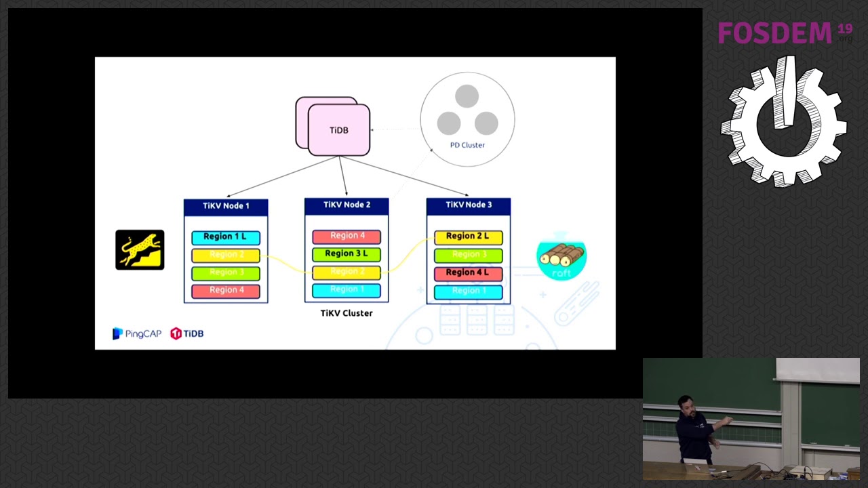Screen dimensions: 868x488
Task: Click the TiKV Node 1 header
Action: (226, 205)
